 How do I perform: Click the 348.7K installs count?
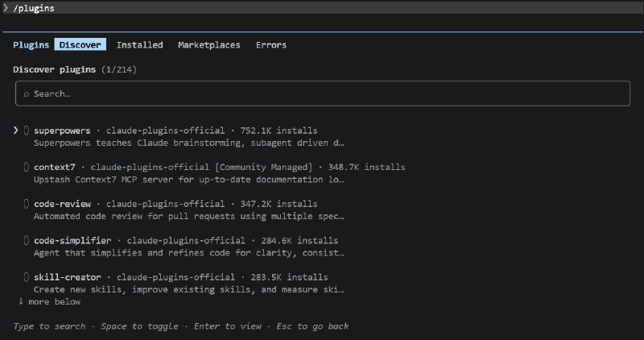pos(367,168)
